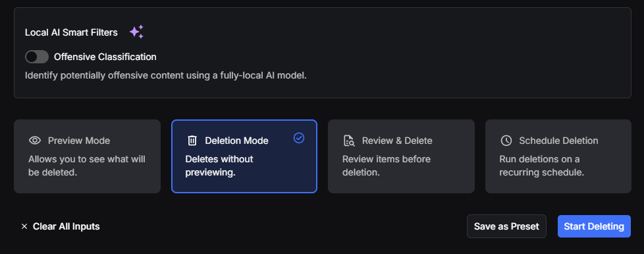Click the text 'Identify potentially offensive content' description
This screenshot has height=254, width=644.
point(166,76)
